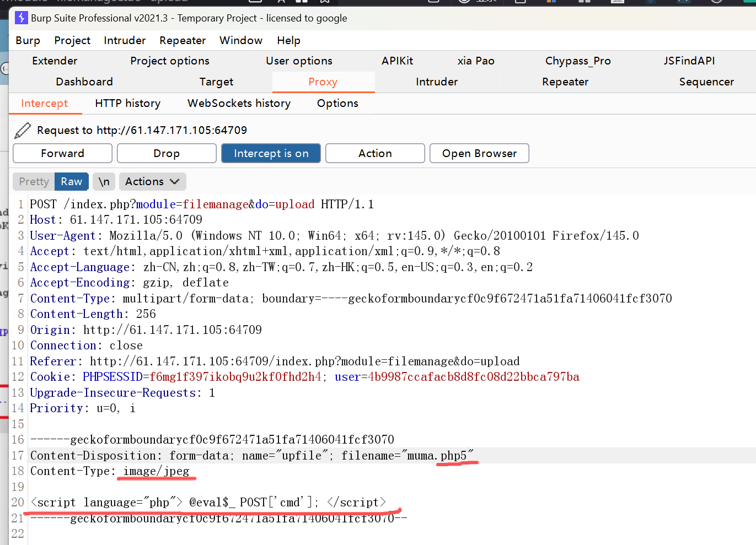The image size is (756, 545).
Task: Click the Content-Length: 256 line
Action: click(93, 314)
